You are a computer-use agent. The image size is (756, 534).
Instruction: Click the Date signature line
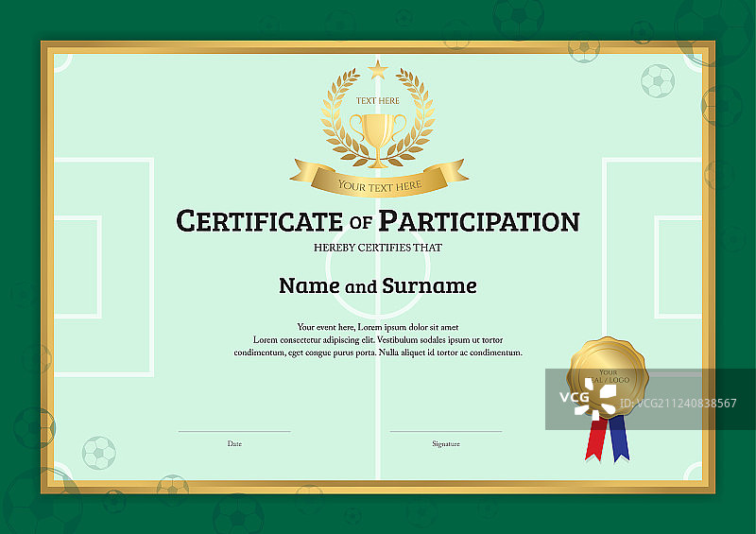click(x=234, y=432)
